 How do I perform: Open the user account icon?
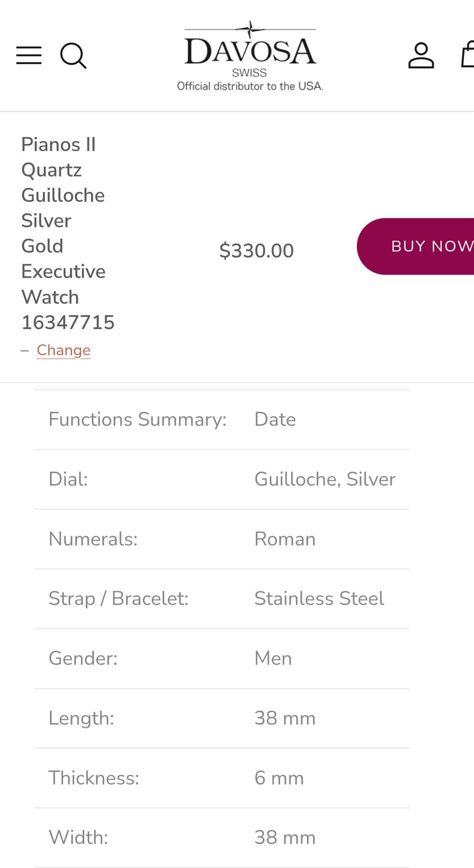pyautogui.click(x=421, y=55)
